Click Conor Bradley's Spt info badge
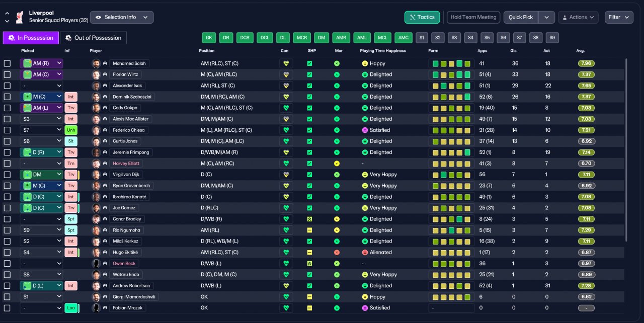 pos(71,219)
